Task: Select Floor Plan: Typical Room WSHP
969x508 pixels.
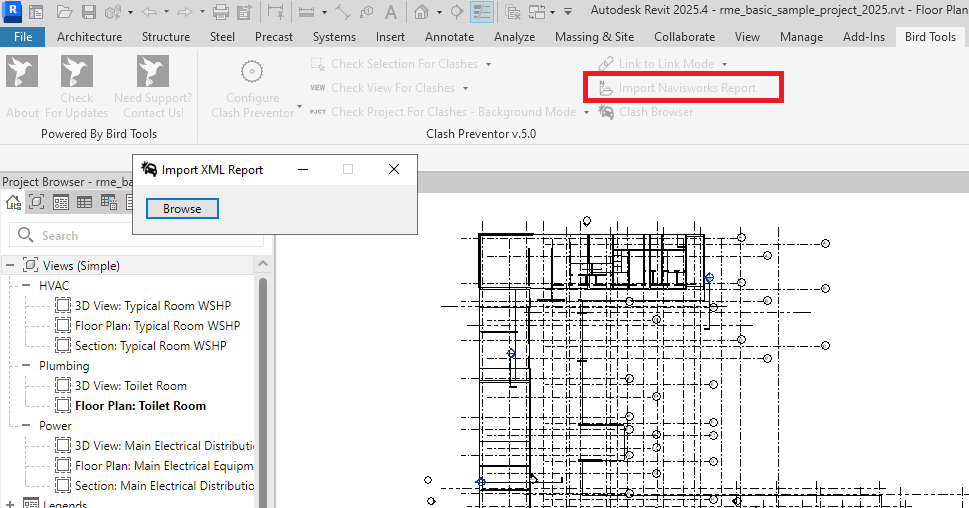Action: click(157, 325)
